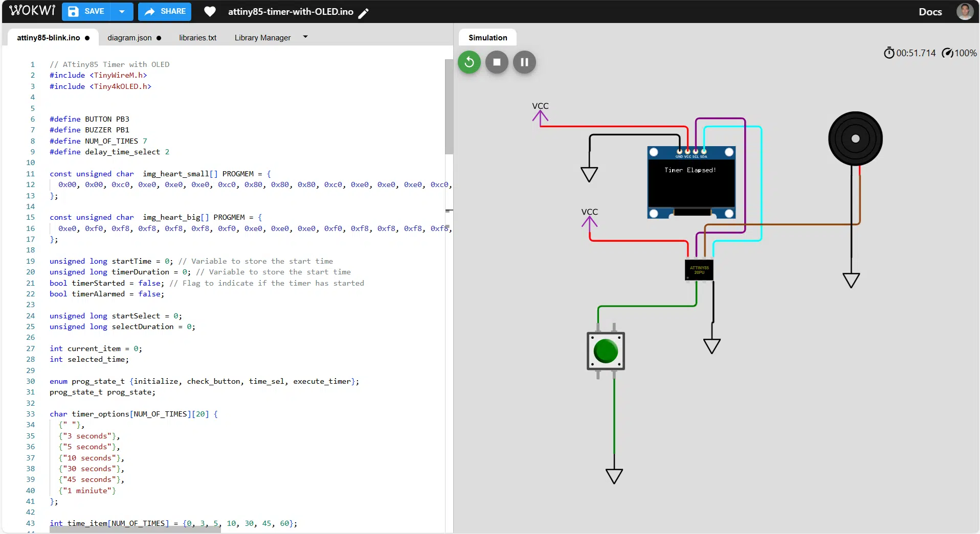Viewport: 980px width, 534px height.
Task: Click the code editor vertical scrollbar
Action: pyautogui.click(x=449, y=107)
